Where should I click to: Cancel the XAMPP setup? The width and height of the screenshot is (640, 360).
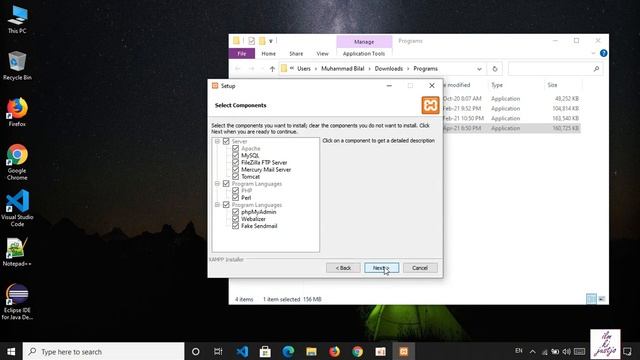pos(420,268)
